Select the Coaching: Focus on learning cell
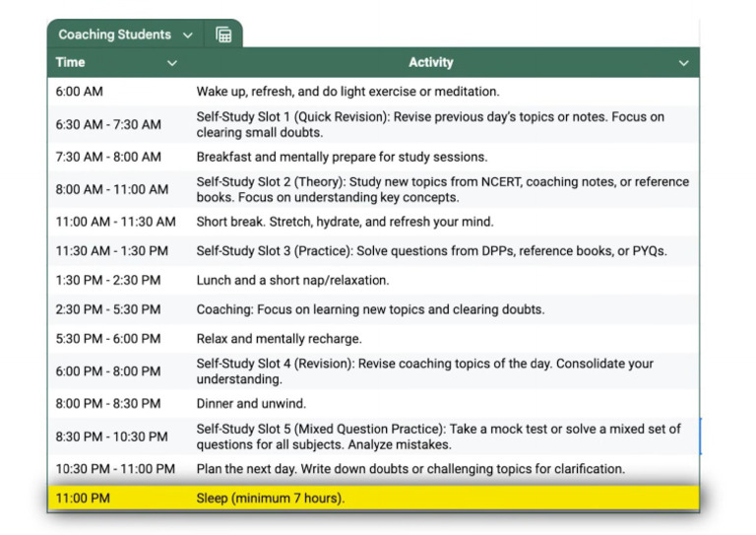756x535 pixels. (444, 309)
